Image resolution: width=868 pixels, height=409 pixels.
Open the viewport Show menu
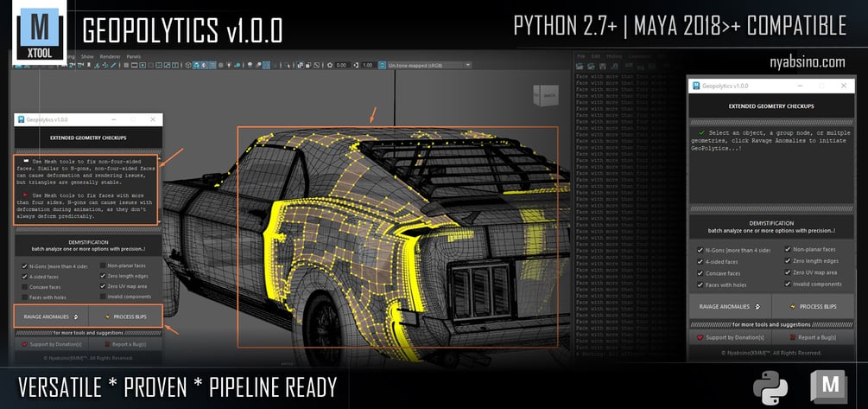coord(87,56)
